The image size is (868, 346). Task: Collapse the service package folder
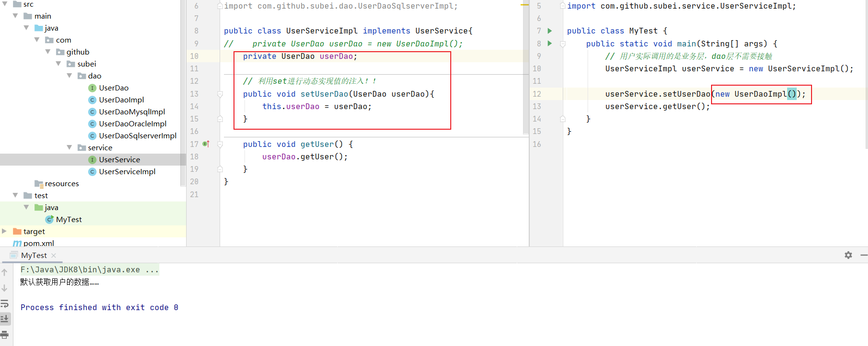pyautogui.click(x=70, y=147)
